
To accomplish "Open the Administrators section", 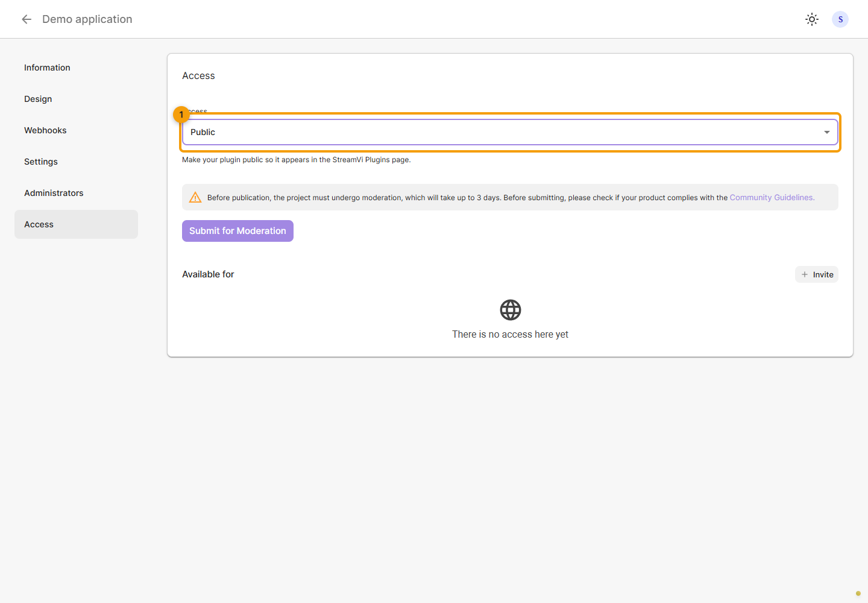I will coord(76,193).
